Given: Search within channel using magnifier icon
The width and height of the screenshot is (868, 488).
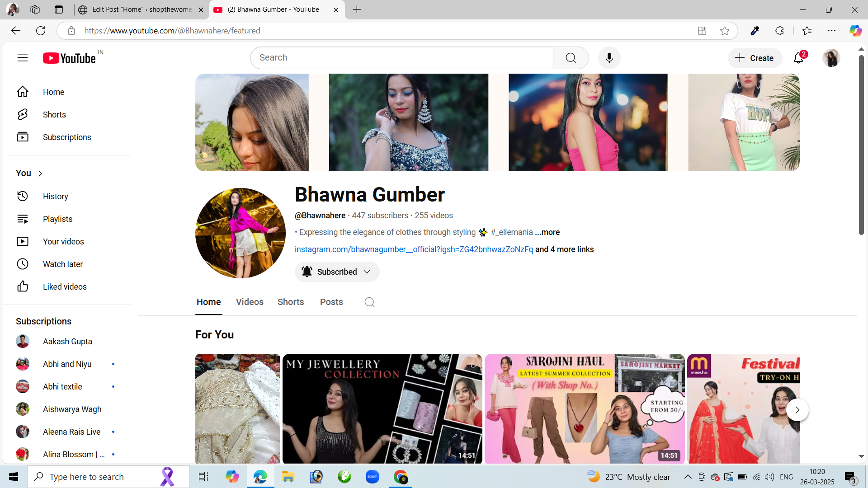Looking at the screenshot, I should [x=369, y=302].
